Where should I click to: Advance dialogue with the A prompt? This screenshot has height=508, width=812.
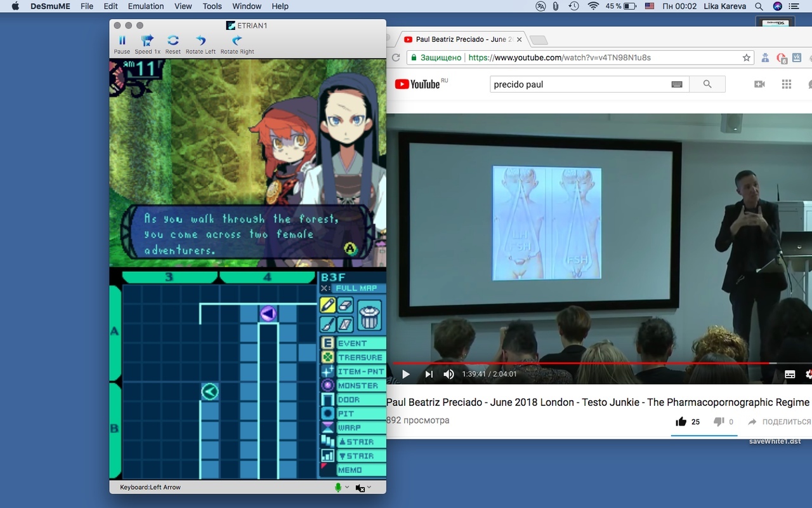click(350, 248)
